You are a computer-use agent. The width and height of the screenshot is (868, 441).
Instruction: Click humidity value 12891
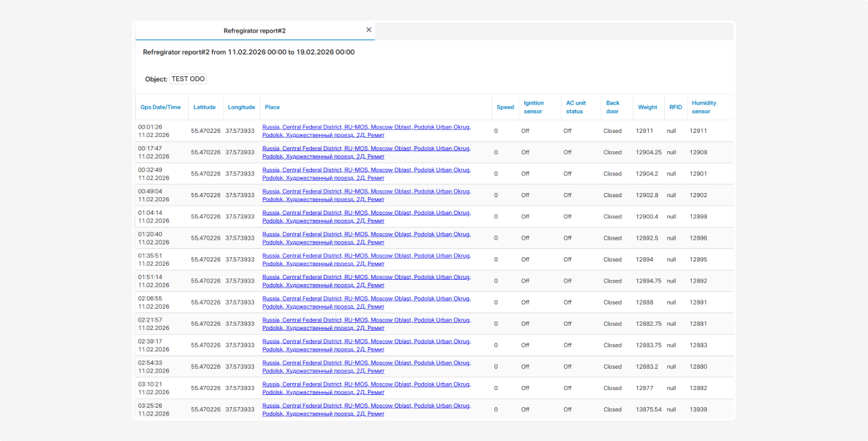pos(698,302)
